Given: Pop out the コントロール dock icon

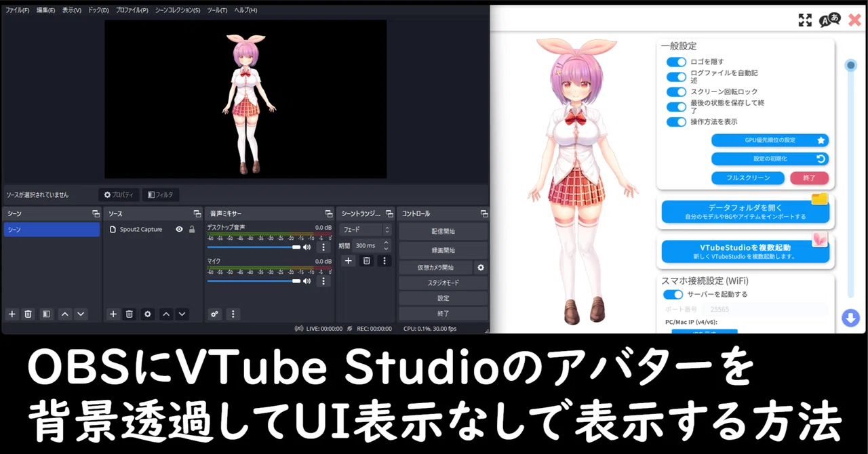Looking at the screenshot, I should 484,213.
